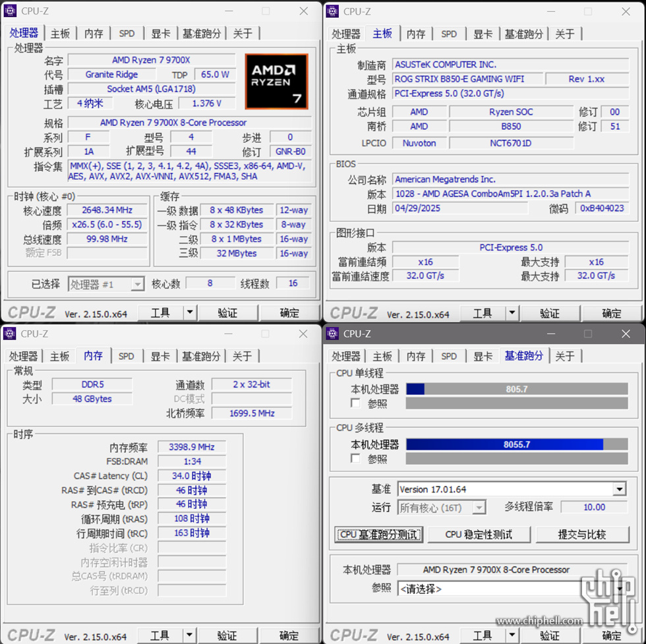The width and height of the screenshot is (646, 644).
Task: Click the 工具 button in the motherboard info window
Action: [483, 312]
